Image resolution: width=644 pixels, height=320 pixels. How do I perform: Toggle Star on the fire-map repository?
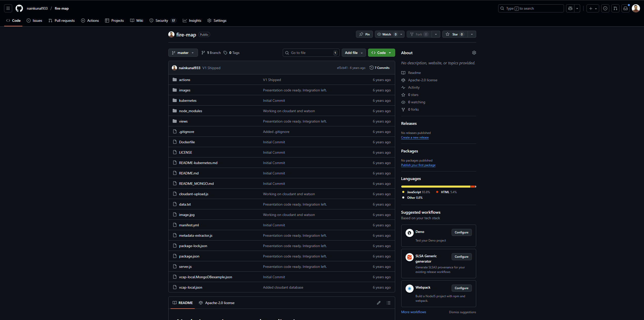[x=455, y=34]
